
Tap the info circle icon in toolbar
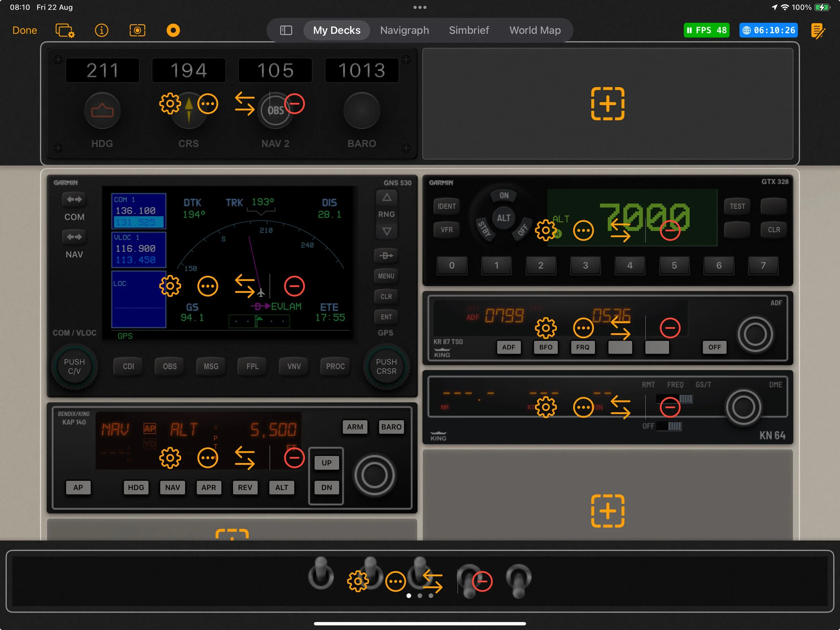[101, 30]
